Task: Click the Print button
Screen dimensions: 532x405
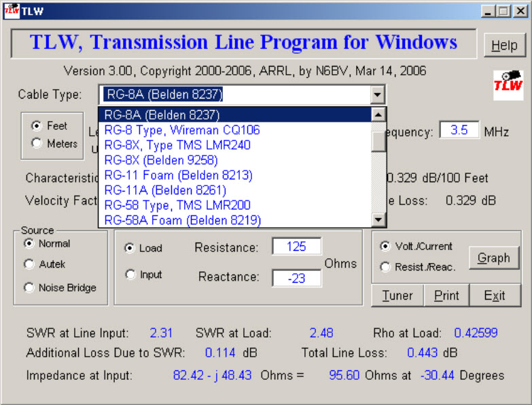Action: [446, 296]
